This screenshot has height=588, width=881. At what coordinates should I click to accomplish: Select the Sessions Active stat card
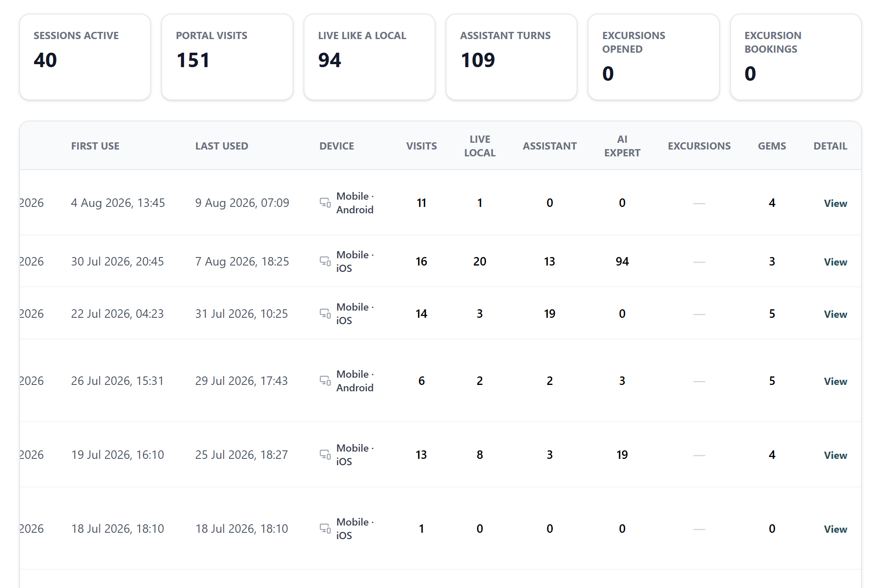[85, 57]
